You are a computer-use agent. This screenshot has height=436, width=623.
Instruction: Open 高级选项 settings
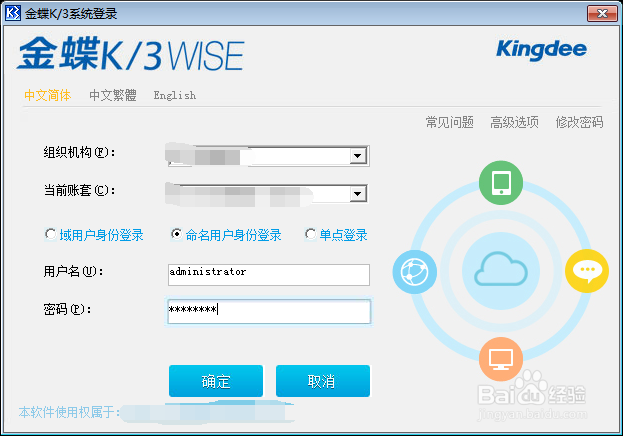pos(515,122)
